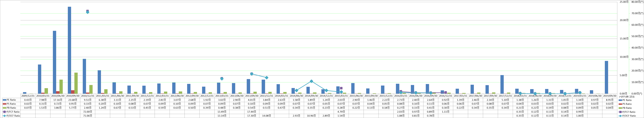Click the PB Ratio row header of the data table
644x118 pixels.
pyautogui.click(x=11, y=108)
